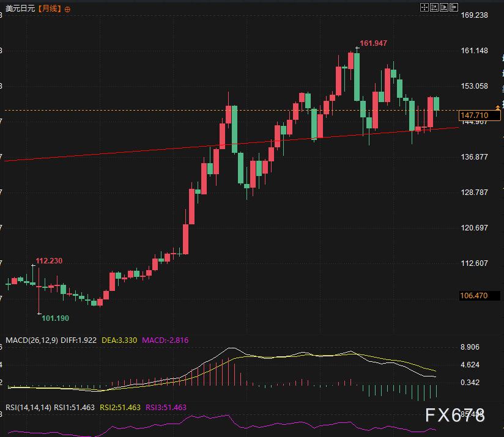
Task: Click the magenta MACD:-2.816 legend
Action: click(165, 340)
